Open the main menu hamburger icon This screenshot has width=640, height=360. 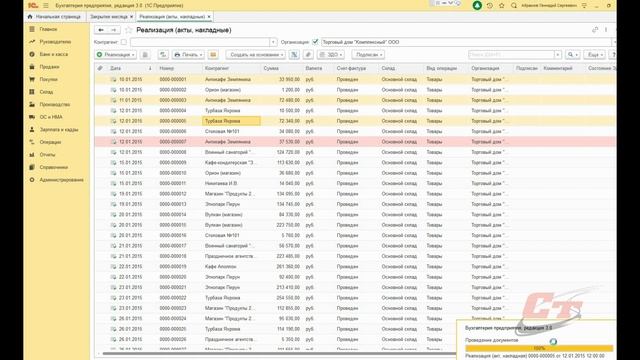tap(46, 6)
